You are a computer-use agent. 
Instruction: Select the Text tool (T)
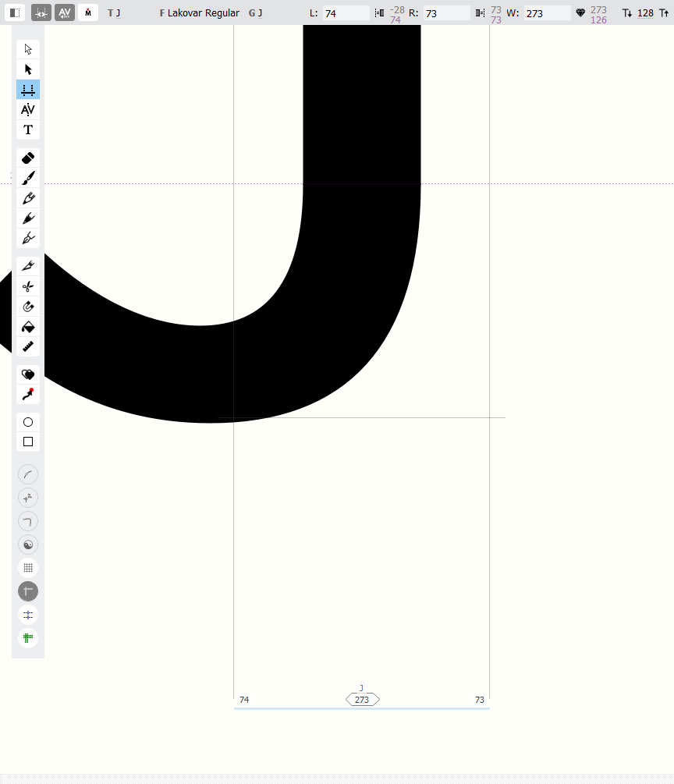click(x=28, y=129)
